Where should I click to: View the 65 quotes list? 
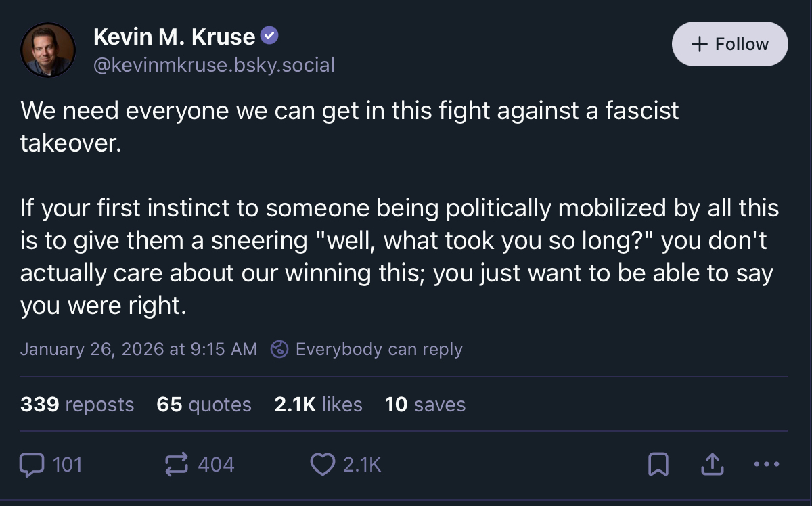click(x=204, y=405)
